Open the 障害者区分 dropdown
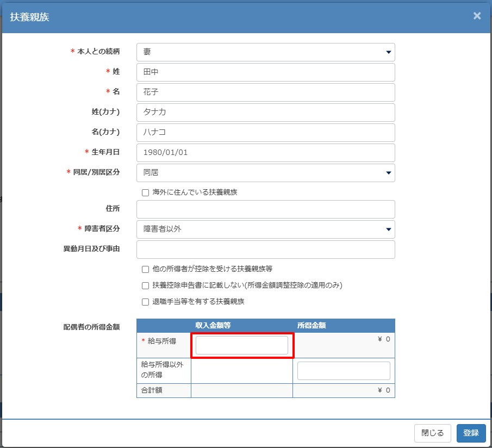The height and width of the screenshot is (448, 492). pyautogui.click(x=265, y=229)
